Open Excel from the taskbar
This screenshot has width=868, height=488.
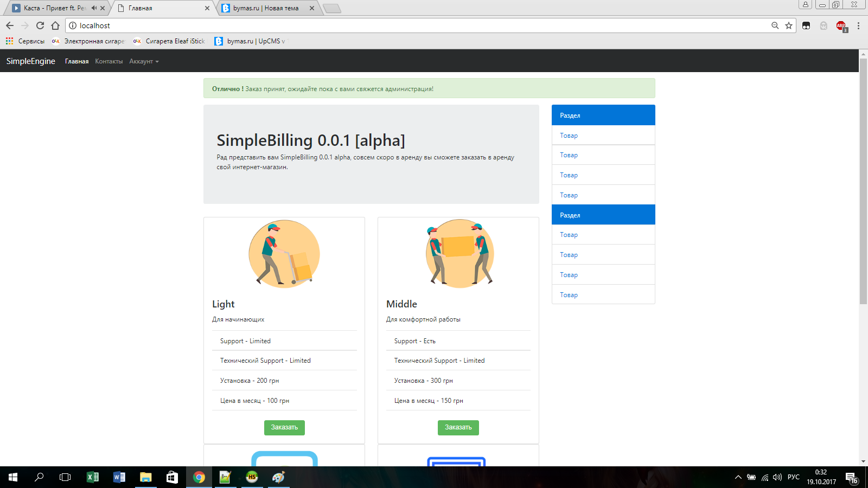click(93, 477)
